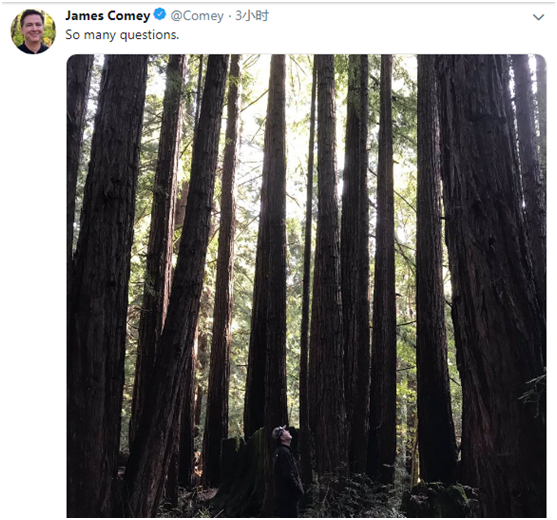Click the smiling face in the avatar
557x520 pixels.
[x=32, y=27]
